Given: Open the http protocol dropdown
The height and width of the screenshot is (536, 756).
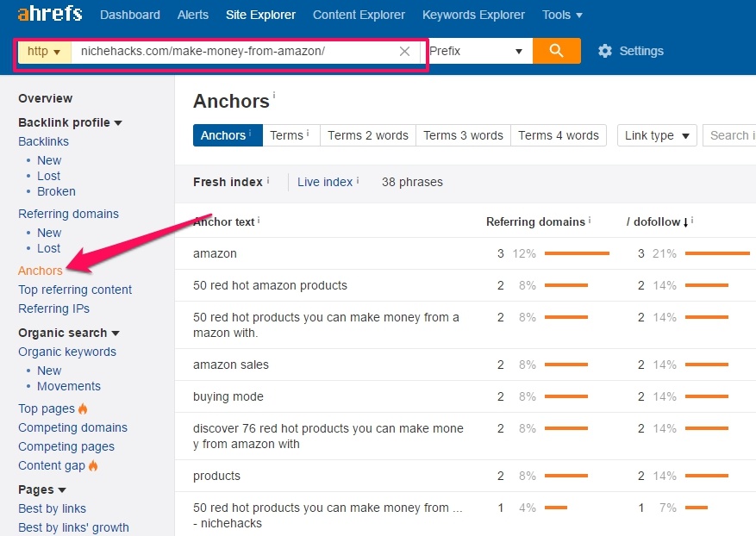Looking at the screenshot, I should [44, 51].
